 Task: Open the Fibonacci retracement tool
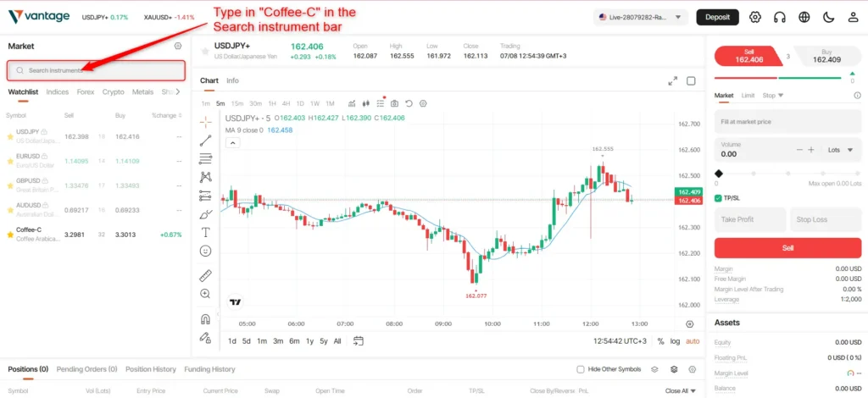(x=205, y=158)
